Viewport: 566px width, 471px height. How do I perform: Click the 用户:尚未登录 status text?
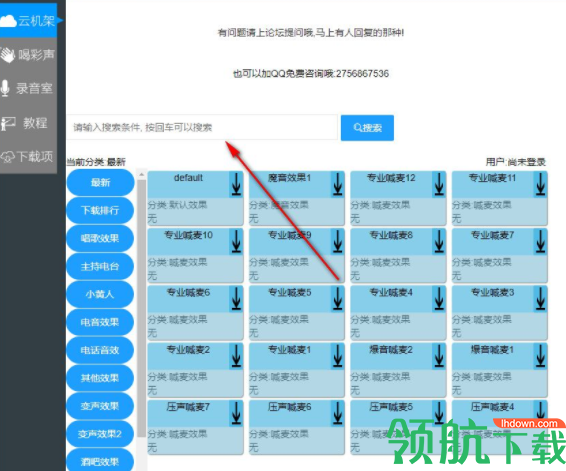(x=515, y=162)
